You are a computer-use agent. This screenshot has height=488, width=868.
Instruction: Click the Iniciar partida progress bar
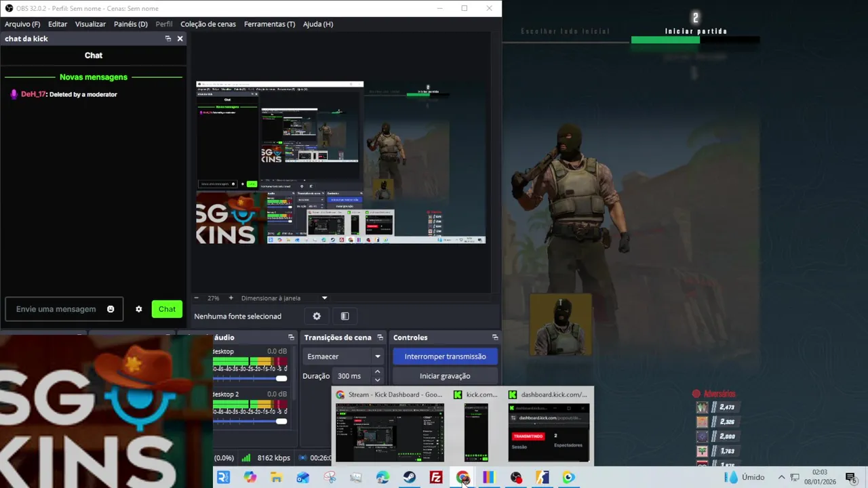pos(695,40)
